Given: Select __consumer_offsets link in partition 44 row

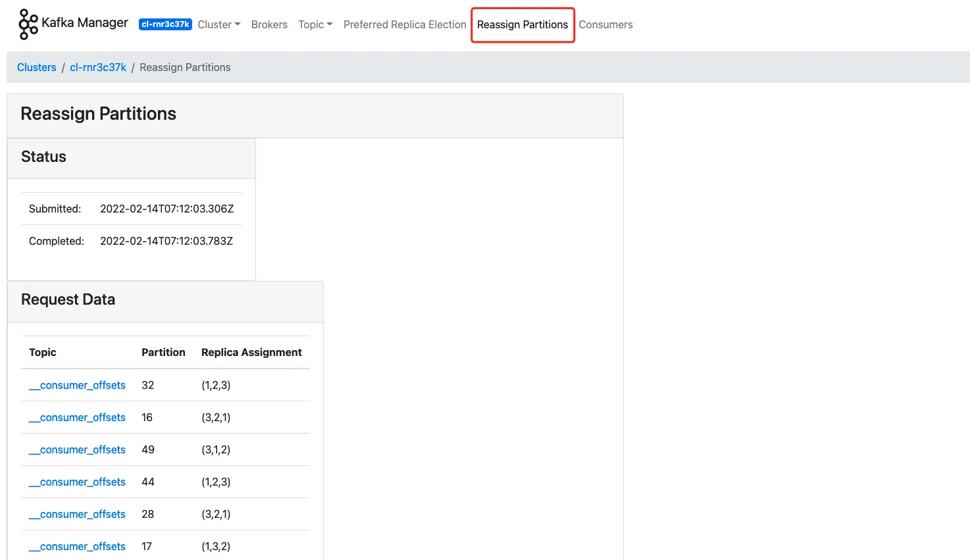Looking at the screenshot, I should click(x=77, y=482).
